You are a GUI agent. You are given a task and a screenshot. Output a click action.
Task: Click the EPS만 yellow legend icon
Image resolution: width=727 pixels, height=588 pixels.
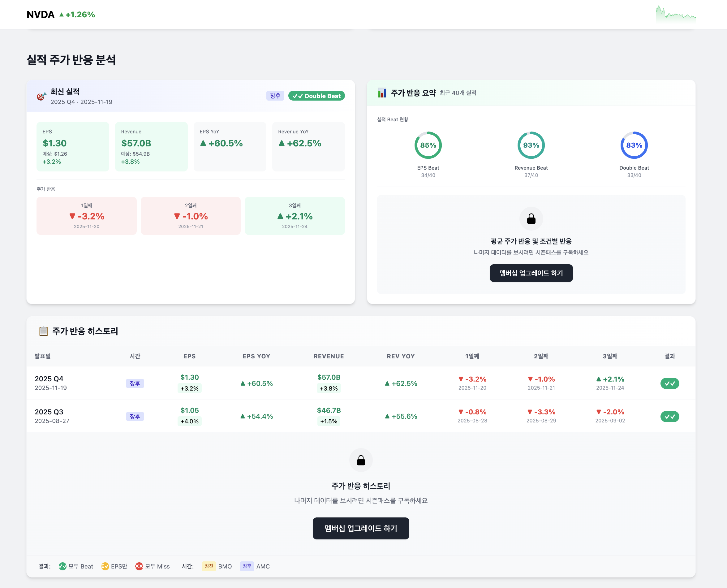click(105, 566)
